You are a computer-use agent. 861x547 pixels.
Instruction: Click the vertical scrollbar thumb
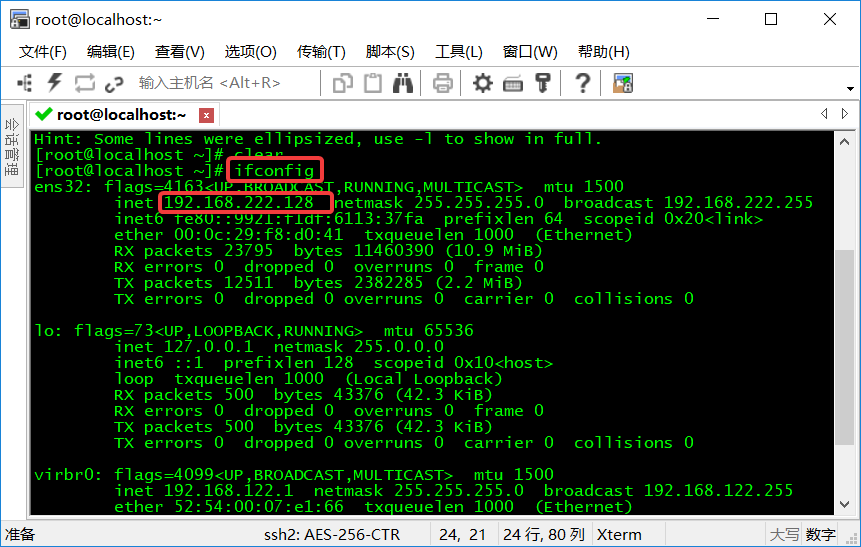pyautogui.click(x=844, y=347)
